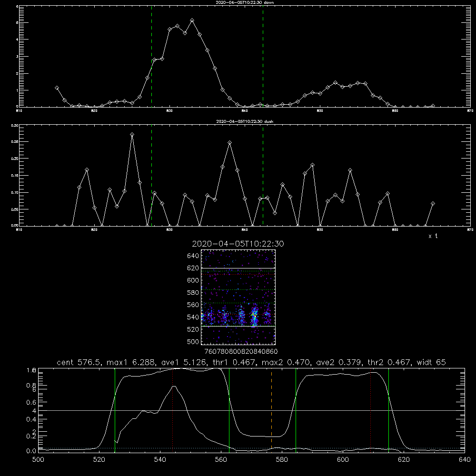The width and height of the screenshot is (476, 476).
Task: Select the last diamond data point of the dusk curve
Action: pyautogui.click(x=433, y=203)
